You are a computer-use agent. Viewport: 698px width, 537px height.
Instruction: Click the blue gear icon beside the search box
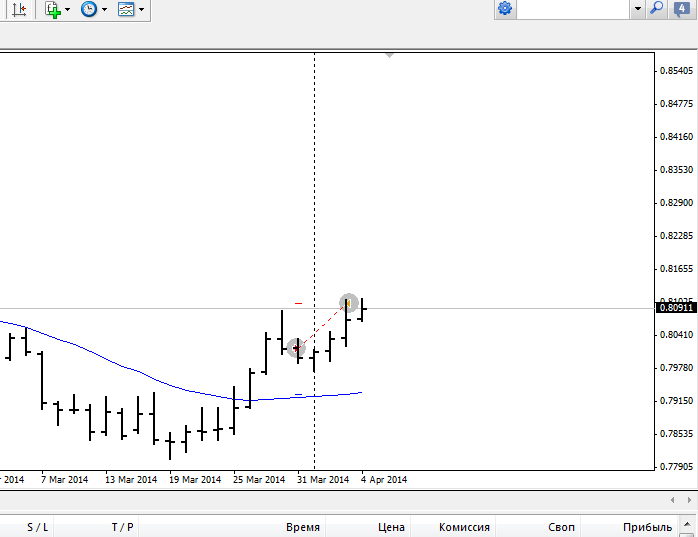coord(505,8)
